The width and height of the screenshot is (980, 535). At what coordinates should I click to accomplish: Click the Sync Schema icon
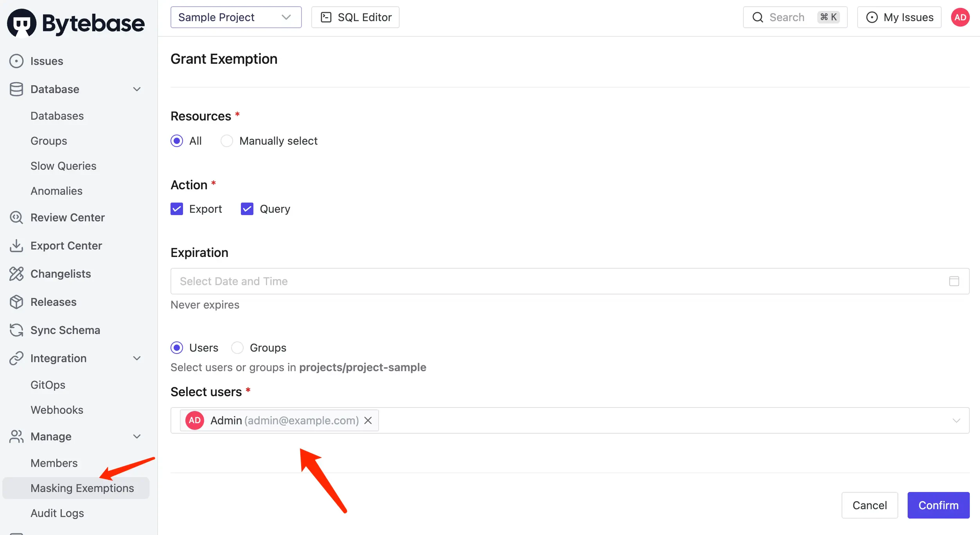coord(16,330)
